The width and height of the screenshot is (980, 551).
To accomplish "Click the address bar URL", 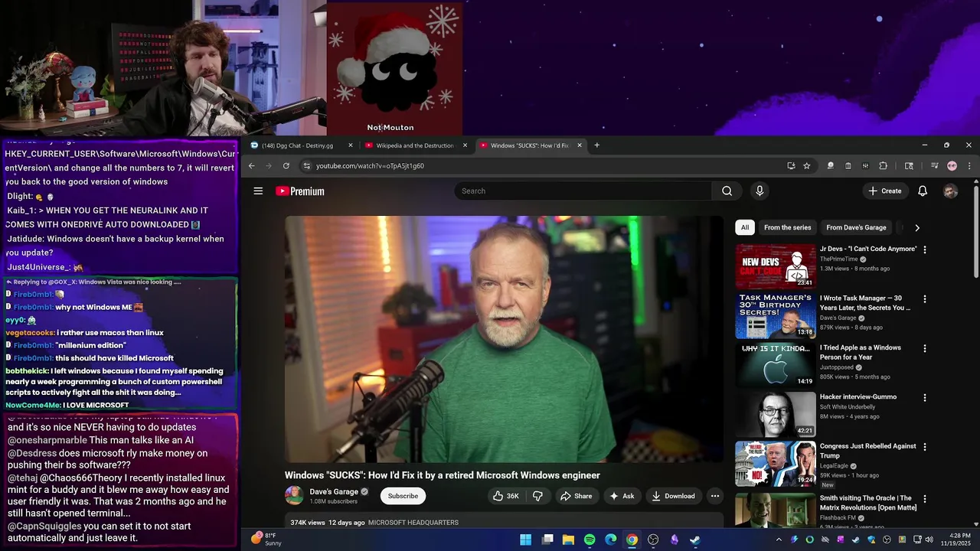I will (x=370, y=166).
